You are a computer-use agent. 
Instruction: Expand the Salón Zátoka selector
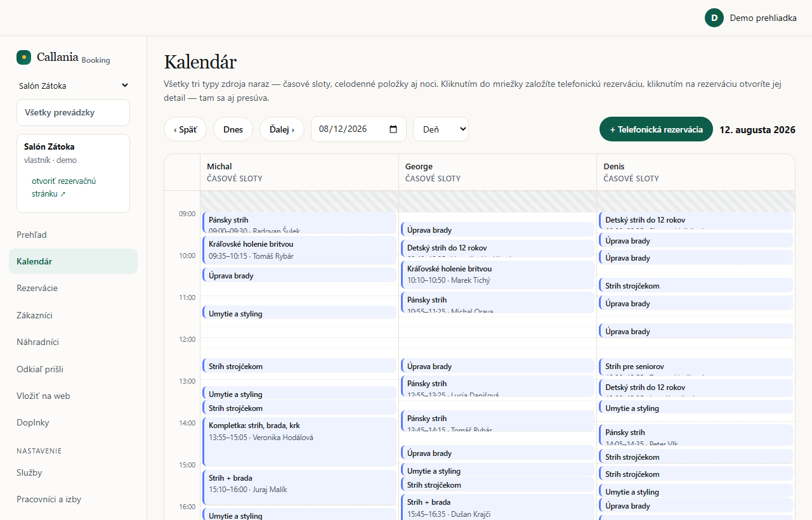click(x=74, y=86)
